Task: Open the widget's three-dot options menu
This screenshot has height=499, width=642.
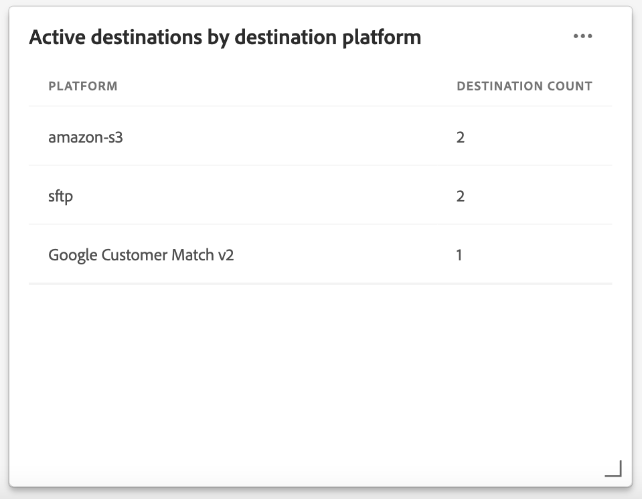Action: [x=583, y=37]
